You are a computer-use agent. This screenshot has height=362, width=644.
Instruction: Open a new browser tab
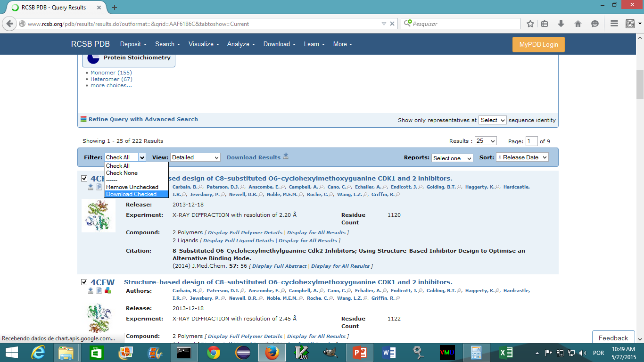pyautogui.click(x=115, y=8)
